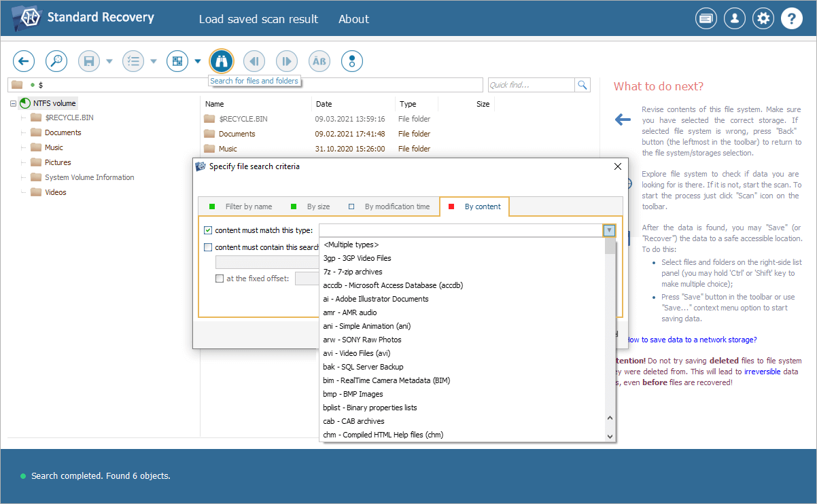Click the binoculars search files icon
The height and width of the screenshot is (504, 817).
221,61
